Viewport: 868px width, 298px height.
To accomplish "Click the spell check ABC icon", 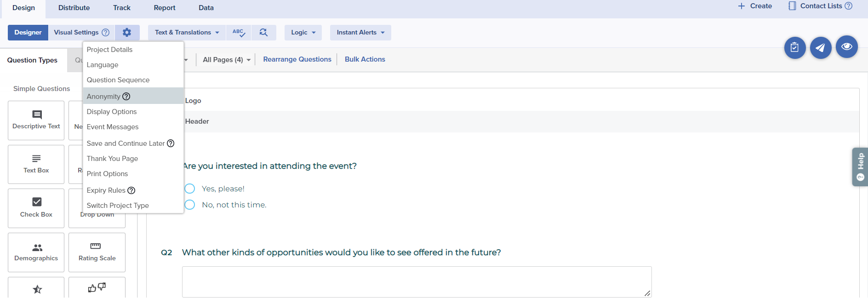I will point(239,33).
